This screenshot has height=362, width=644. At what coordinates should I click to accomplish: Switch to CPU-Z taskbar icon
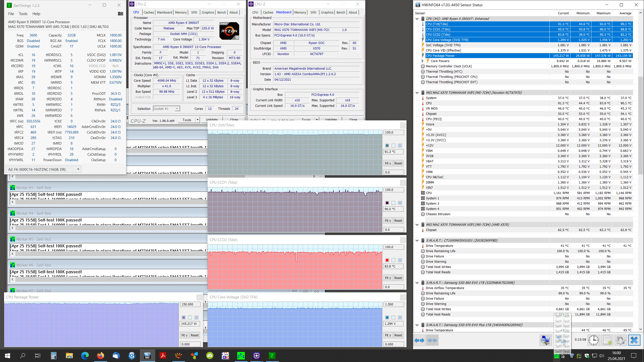256,355
